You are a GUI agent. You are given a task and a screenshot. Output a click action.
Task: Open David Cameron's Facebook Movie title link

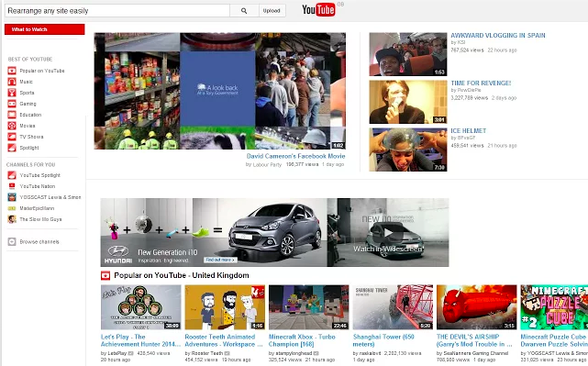pos(296,156)
